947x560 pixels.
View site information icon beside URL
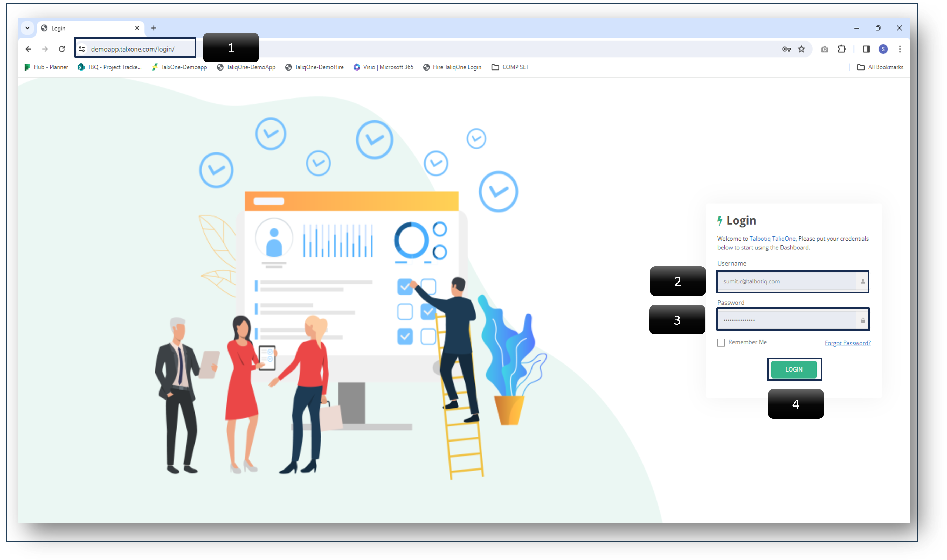pyautogui.click(x=82, y=49)
